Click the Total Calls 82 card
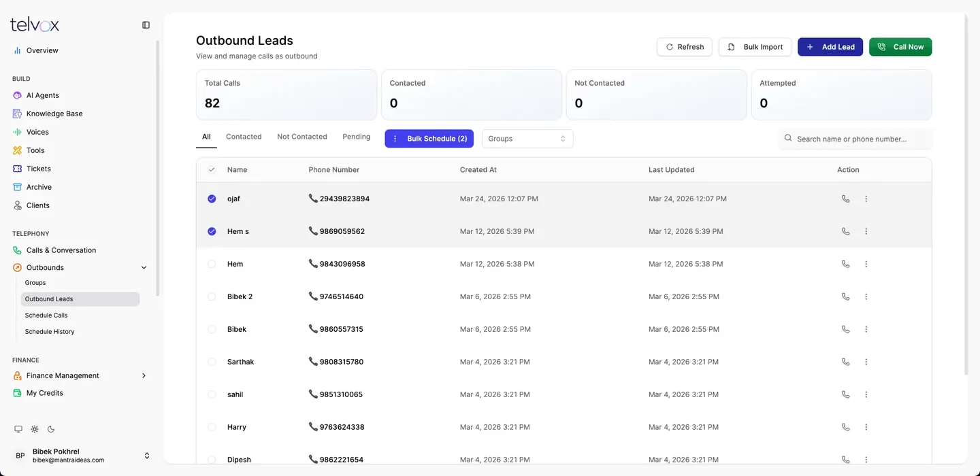This screenshot has width=980, height=476. pos(287,95)
